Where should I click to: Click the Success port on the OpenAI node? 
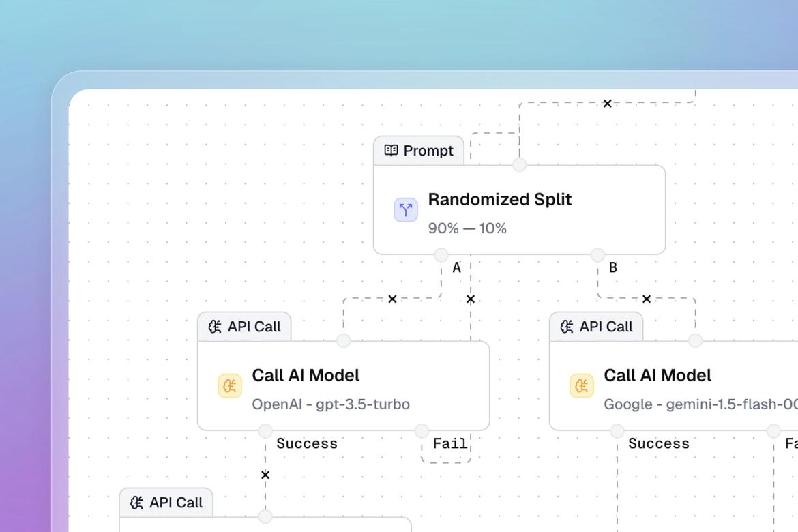(265, 431)
